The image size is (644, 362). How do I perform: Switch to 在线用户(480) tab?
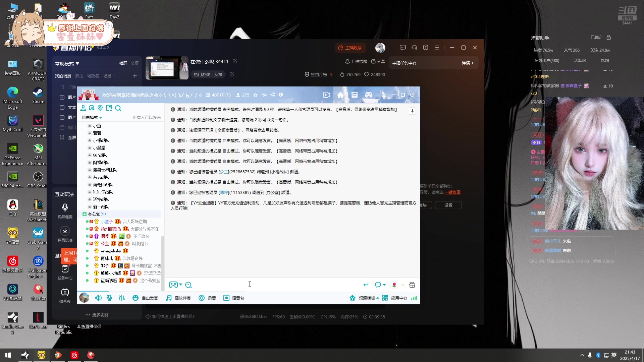coord(547,61)
